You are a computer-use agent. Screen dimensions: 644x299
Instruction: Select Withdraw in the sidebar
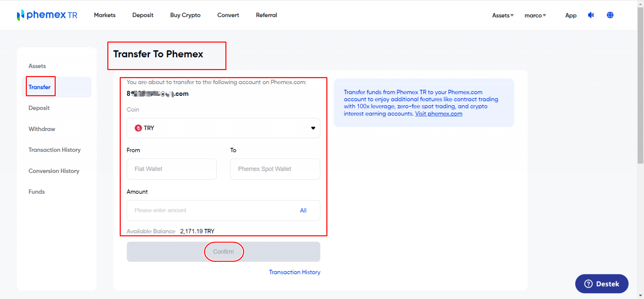(x=42, y=129)
